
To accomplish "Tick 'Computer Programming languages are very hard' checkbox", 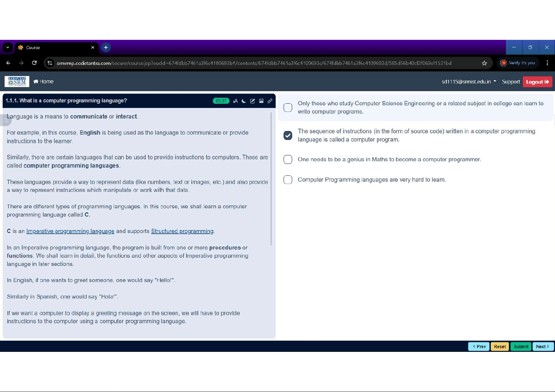I will [288, 180].
